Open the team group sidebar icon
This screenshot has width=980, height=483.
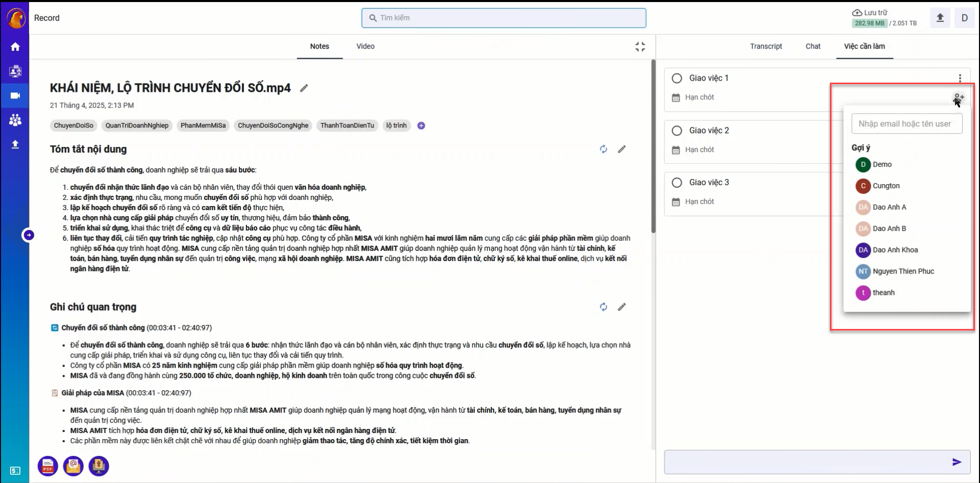tap(15, 120)
